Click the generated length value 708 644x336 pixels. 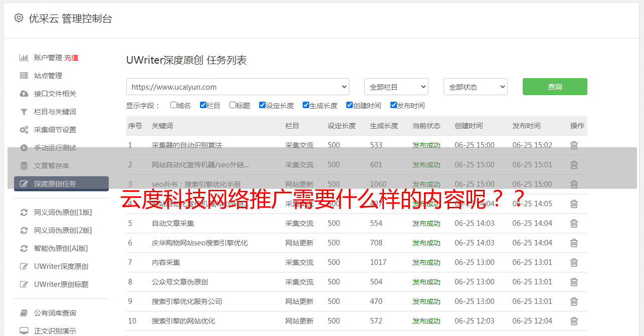(x=376, y=243)
